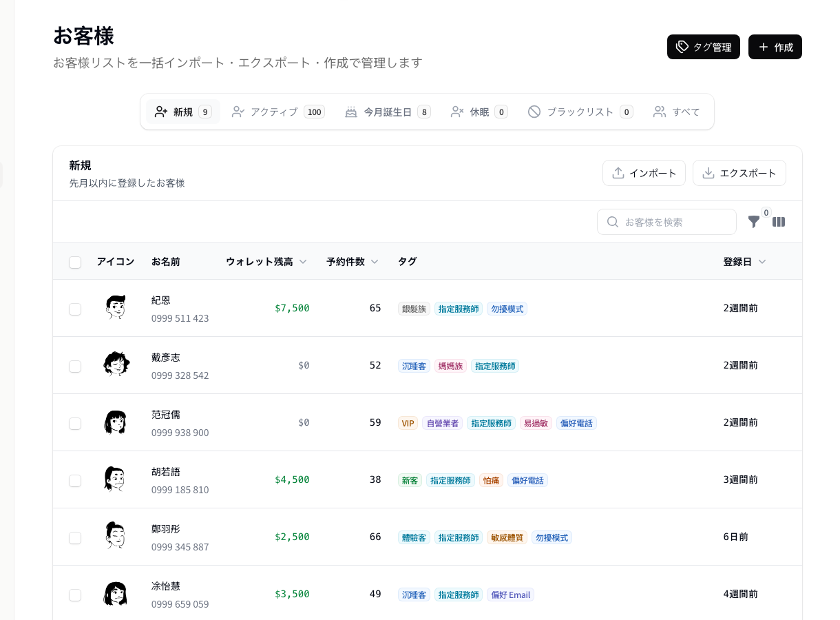The image size is (840, 620).
Task: Click the upload icon inside インポート button
Action: point(618,173)
